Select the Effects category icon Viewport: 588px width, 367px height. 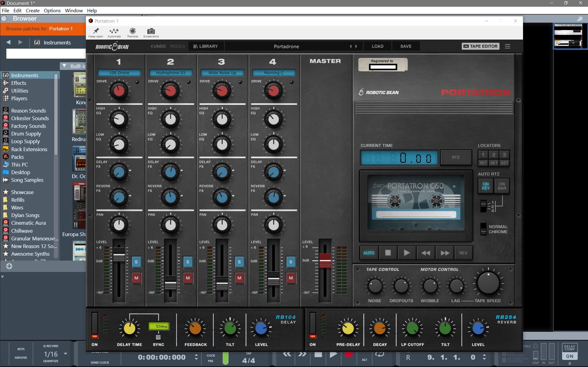tap(6, 83)
